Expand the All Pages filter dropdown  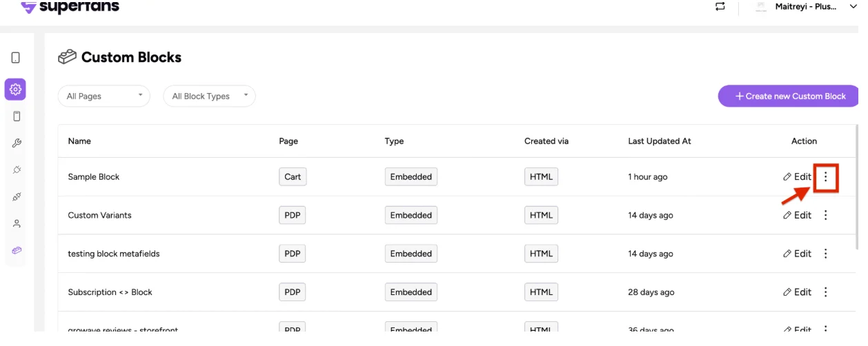coord(104,96)
